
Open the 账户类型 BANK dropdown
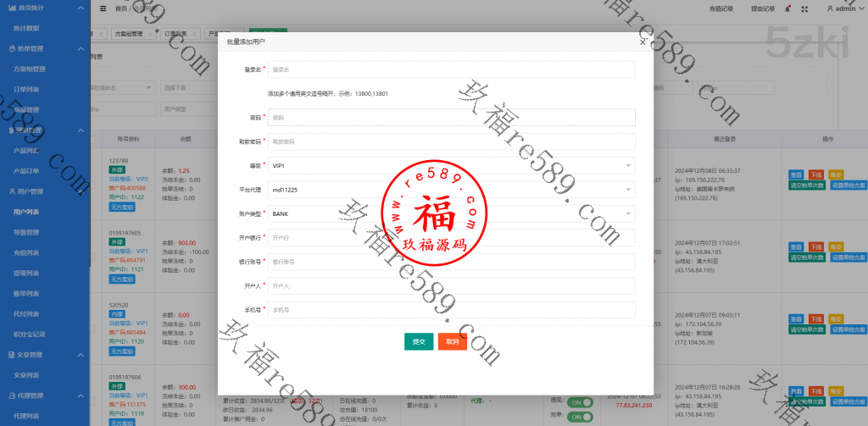pyautogui.click(x=451, y=214)
